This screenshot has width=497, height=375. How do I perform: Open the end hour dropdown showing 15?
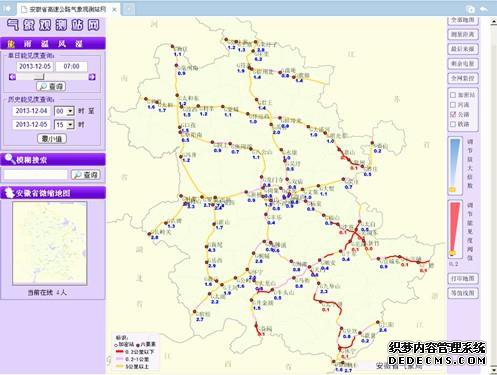[64, 125]
